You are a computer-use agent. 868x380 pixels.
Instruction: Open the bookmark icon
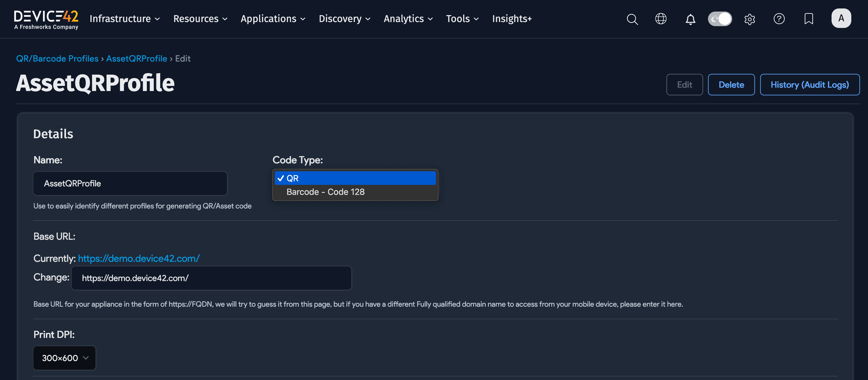click(809, 19)
